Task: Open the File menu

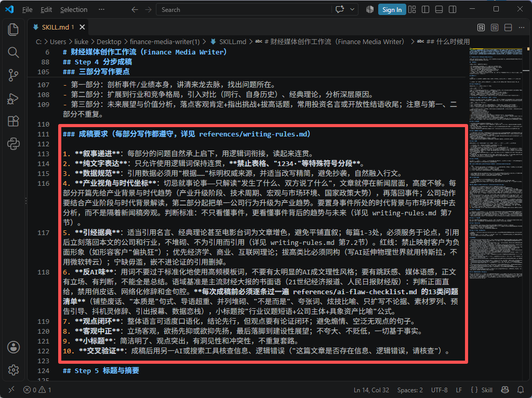Action: pyautogui.click(x=27, y=9)
